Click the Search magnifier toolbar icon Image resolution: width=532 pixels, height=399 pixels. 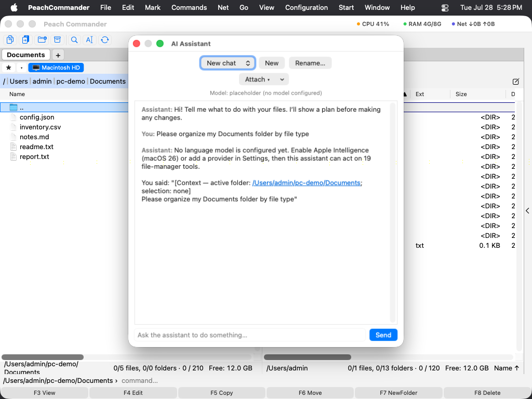pos(74,39)
